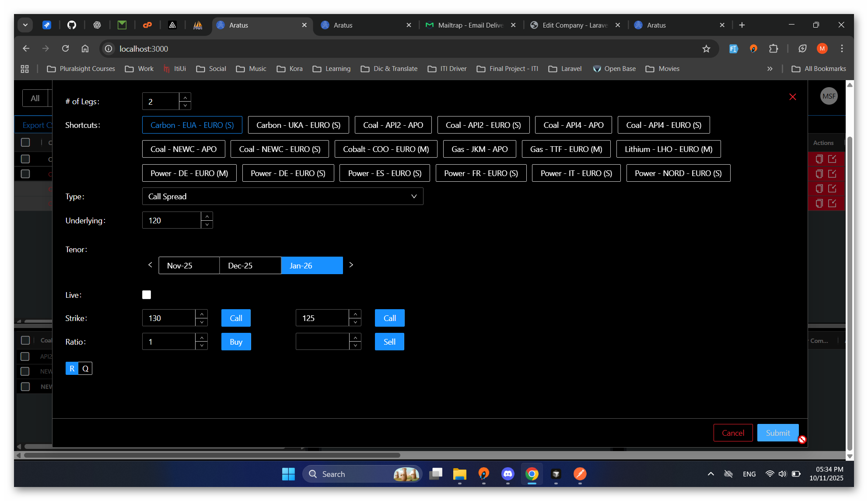Toggle second leg Sell side button
The width and height of the screenshot is (868, 501).
[389, 342]
